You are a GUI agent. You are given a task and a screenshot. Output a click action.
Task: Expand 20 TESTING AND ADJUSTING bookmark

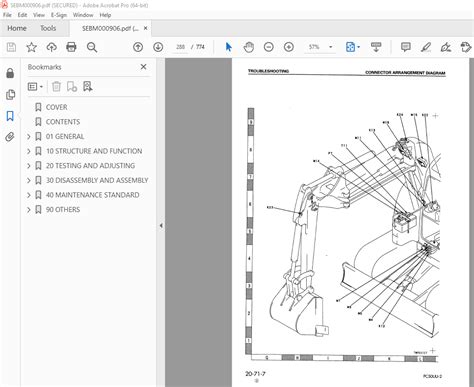[29, 166]
